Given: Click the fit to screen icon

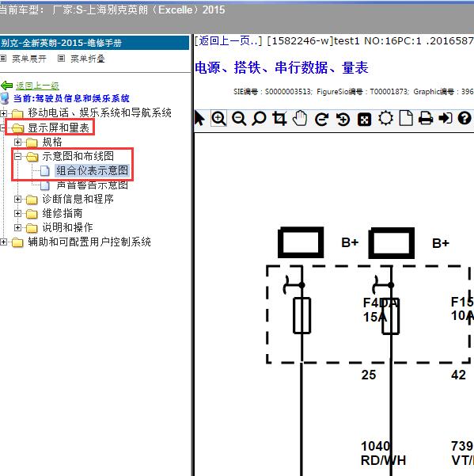Looking at the screenshot, I should coord(365,119).
